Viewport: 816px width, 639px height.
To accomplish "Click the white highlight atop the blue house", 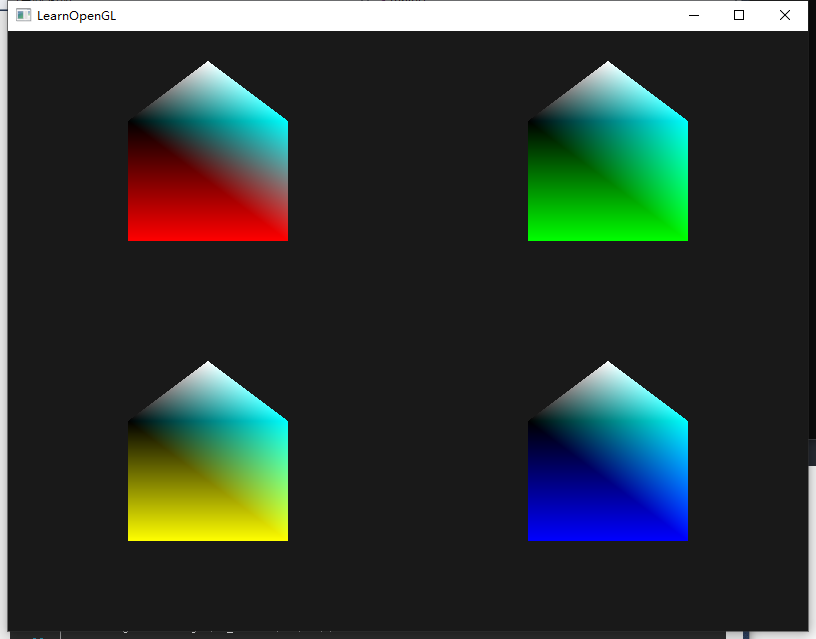I will click(607, 368).
